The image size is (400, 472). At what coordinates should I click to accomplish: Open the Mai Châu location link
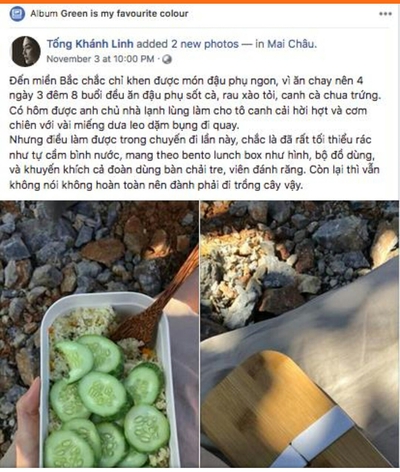tap(291, 44)
